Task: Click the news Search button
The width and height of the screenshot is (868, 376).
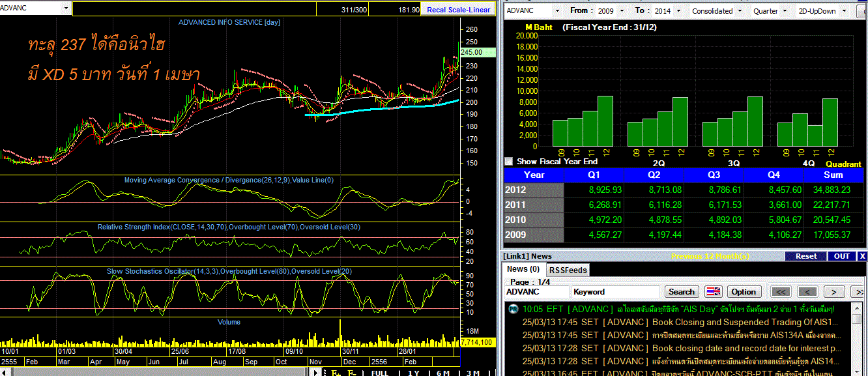Action: click(682, 292)
